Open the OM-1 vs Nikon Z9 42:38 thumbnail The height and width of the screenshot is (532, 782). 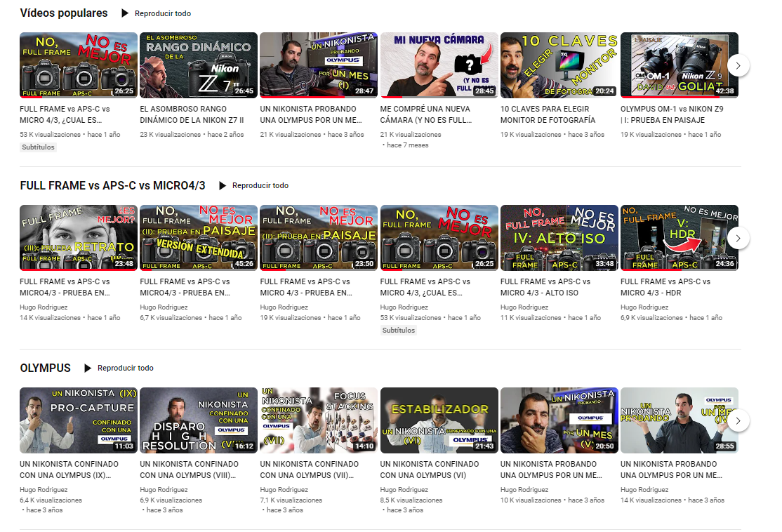[680, 65]
